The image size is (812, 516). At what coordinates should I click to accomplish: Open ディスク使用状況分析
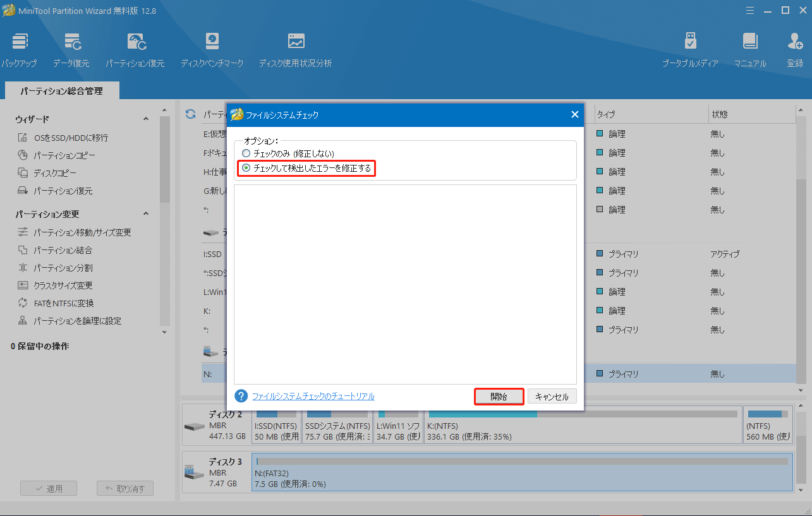pos(295,49)
